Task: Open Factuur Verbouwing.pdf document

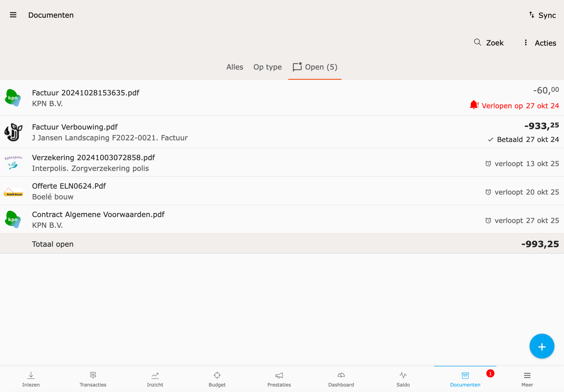Action: pos(282,132)
